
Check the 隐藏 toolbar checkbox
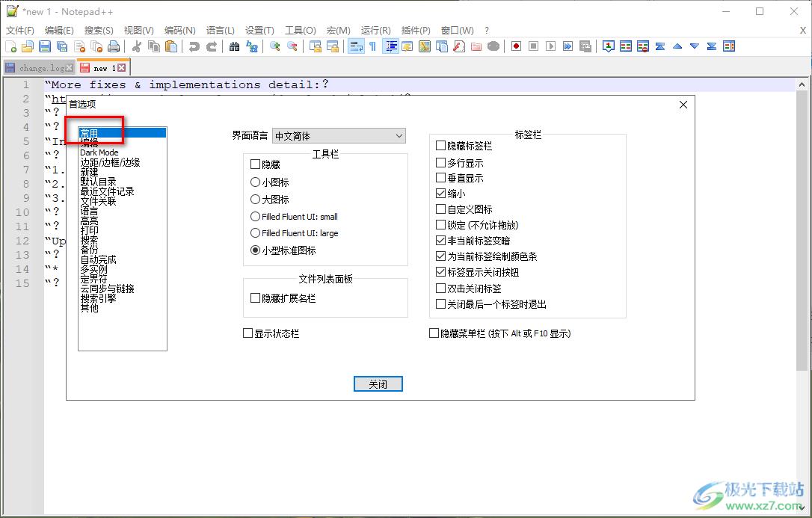tap(265, 164)
